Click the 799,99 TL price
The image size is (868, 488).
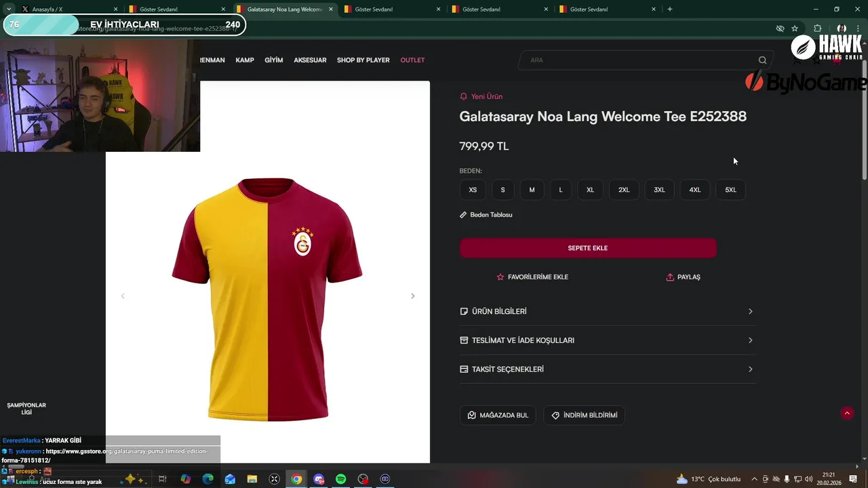tap(484, 146)
